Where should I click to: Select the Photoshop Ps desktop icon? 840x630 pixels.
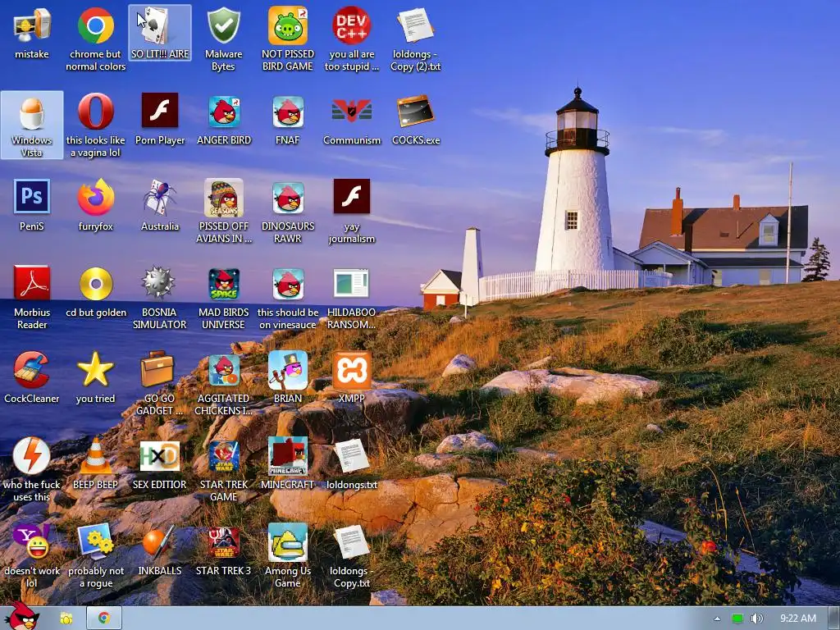(x=32, y=206)
